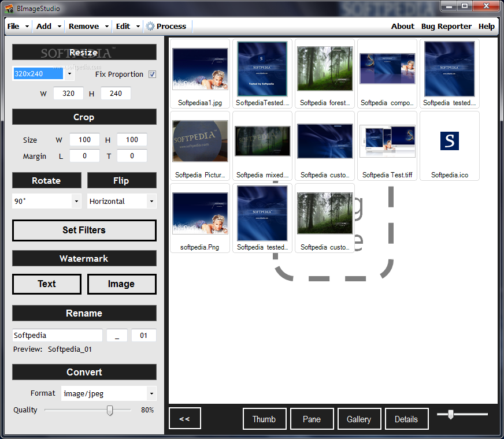The height and width of the screenshot is (439, 504).
Task: Select the Softpedia compo... thumbnail
Action: (387, 73)
